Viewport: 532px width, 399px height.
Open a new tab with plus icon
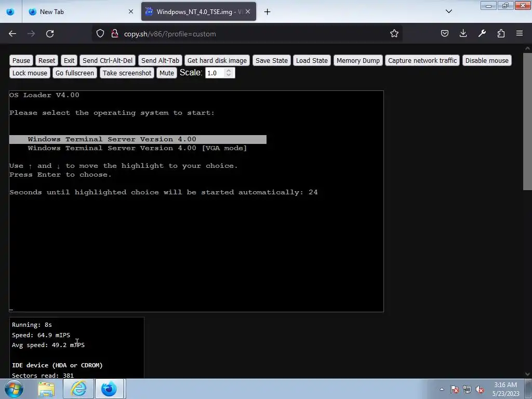268,12
